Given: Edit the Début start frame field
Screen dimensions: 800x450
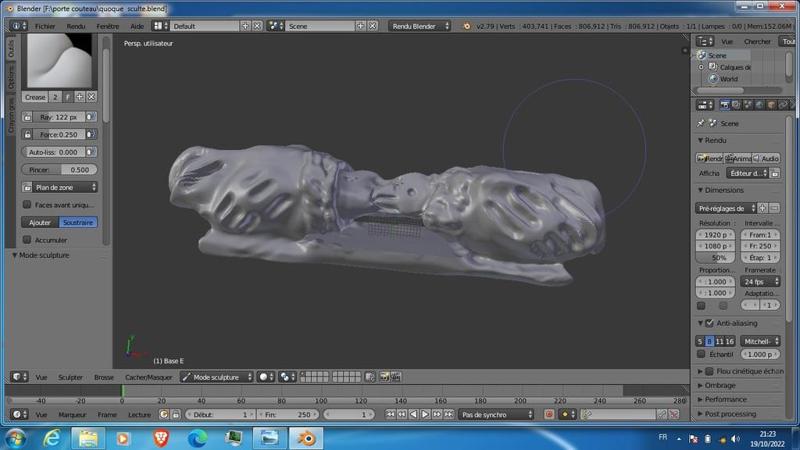Looking at the screenshot, I should pos(220,414).
